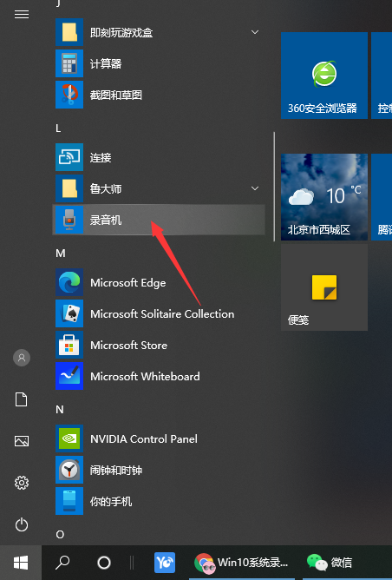Viewport: 392px width, 580px height.
Task: Launch 计算器 calculator from the list
Action: [159, 63]
